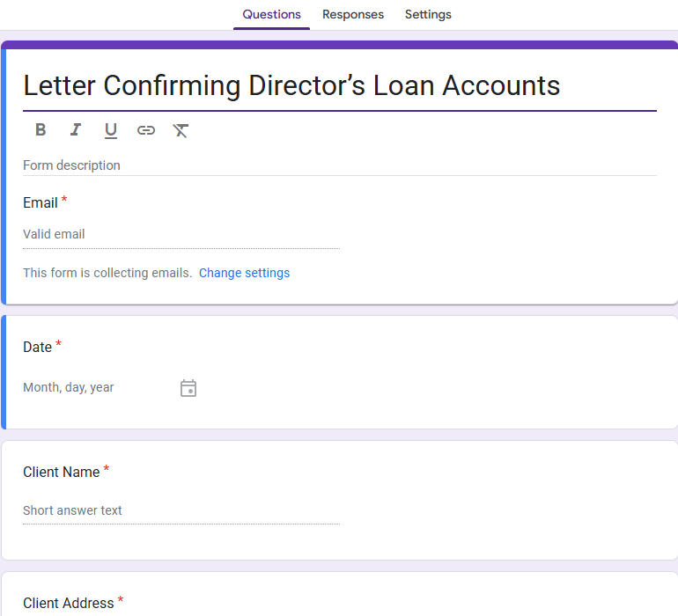The width and height of the screenshot is (678, 616).
Task: Go to the Settings tab
Action: (x=428, y=15)
